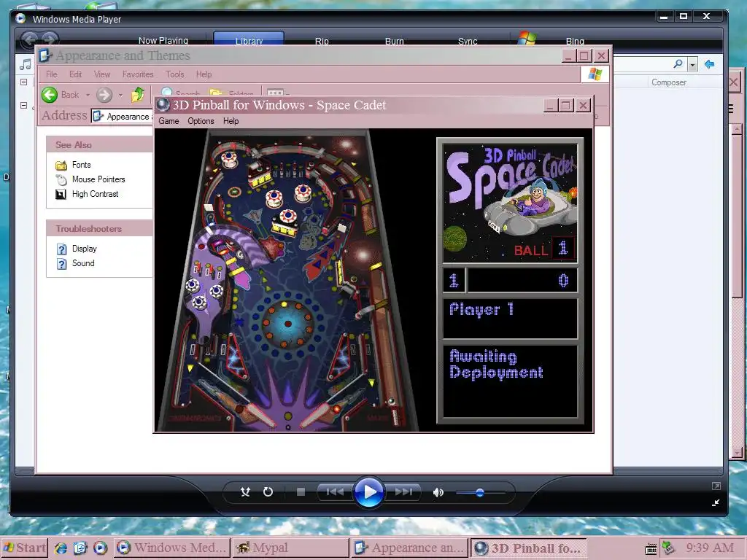The width and height of the screenshot is (747, 560).
Task: Click the on-screen keyboard tray icon
Action: (651, 548)
